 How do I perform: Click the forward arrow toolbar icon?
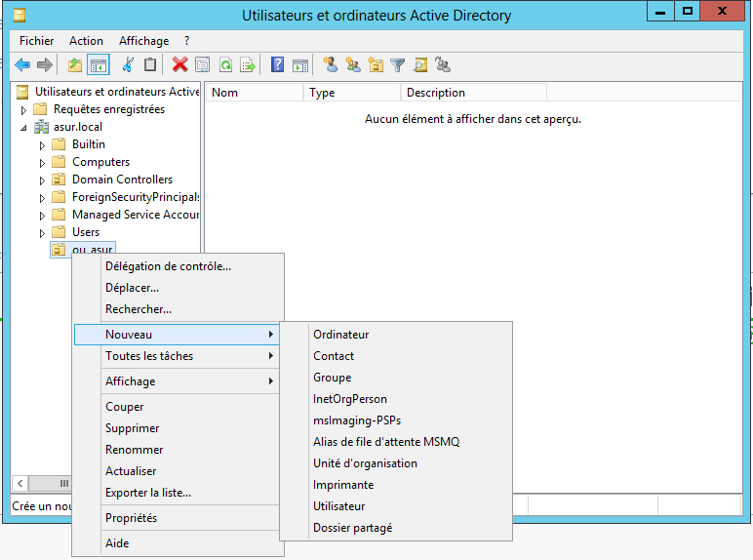coord(45,64)
